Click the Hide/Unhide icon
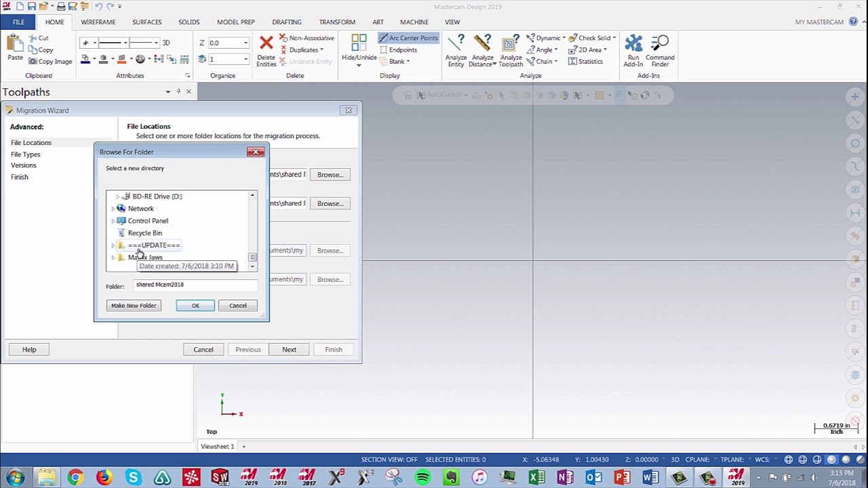This screenshot has height=488, width=868. click(359, 42)
